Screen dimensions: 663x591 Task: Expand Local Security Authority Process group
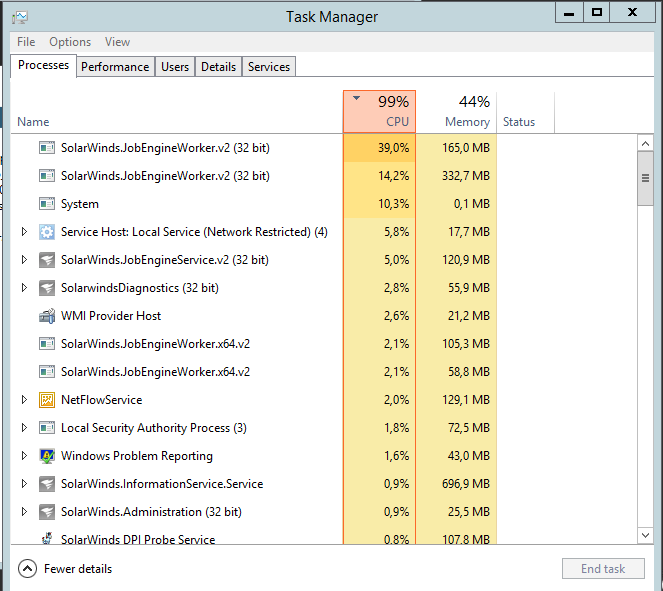(25, 428)
